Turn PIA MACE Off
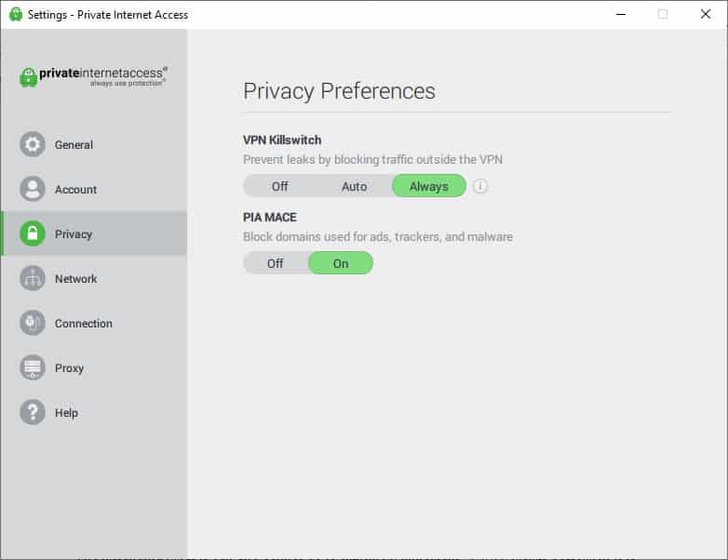The image size is (728, 560). point(276,263)
